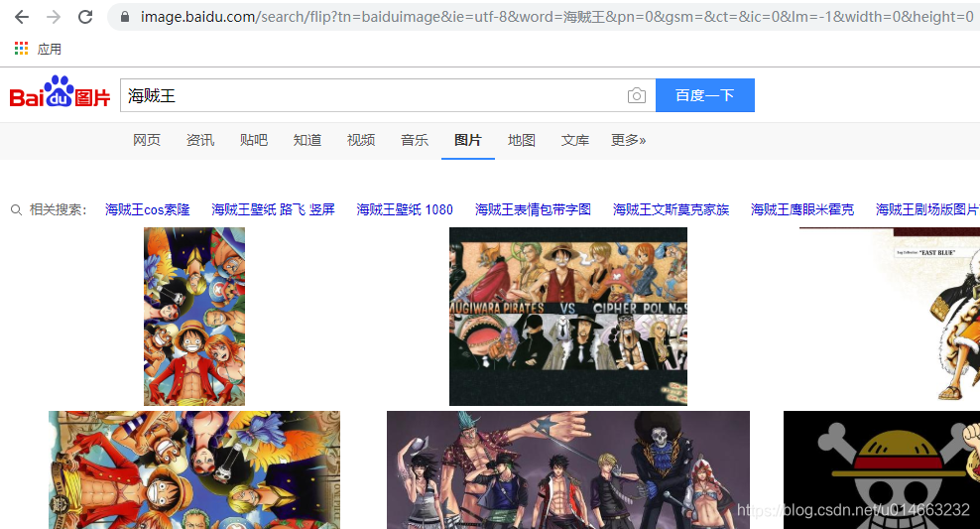The height and width of the screenshot is (529, 980).
Task: Switch to the 资讯 tab
Action: coord(200,140)
